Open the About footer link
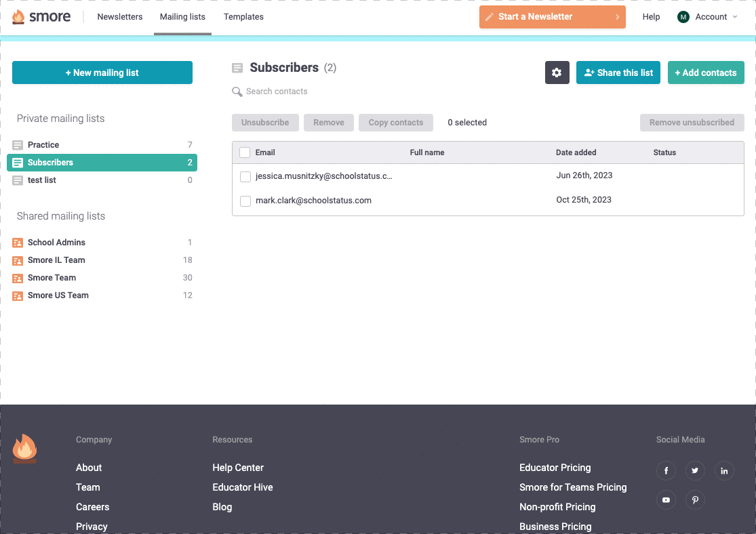756x534 pixels. point(89,468)
